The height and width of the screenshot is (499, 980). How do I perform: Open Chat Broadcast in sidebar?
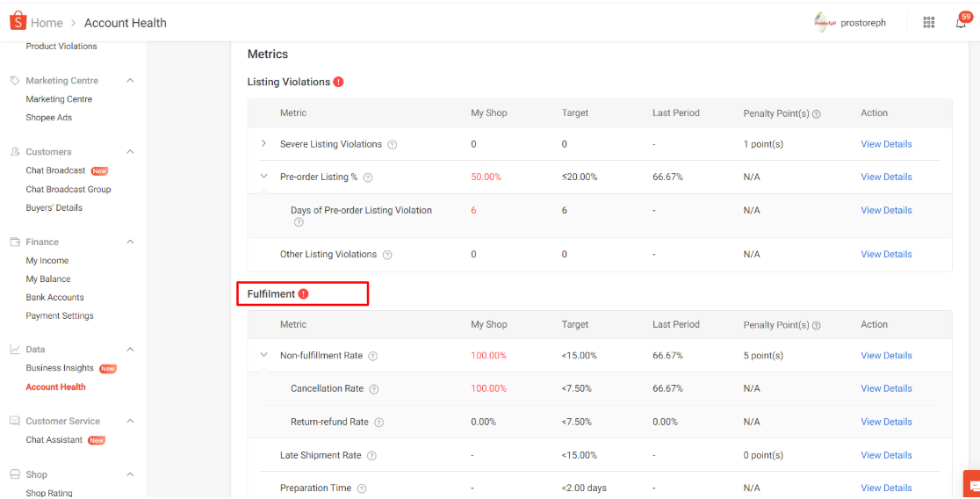55,170
